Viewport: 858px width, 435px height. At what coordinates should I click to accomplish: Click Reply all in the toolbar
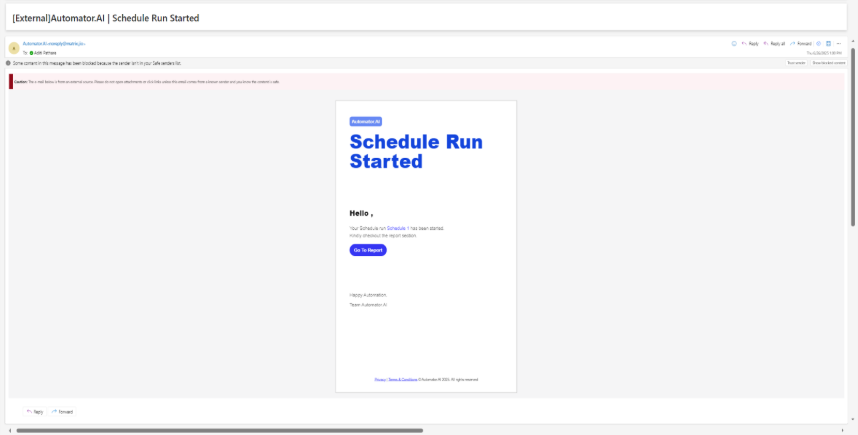coord(774,44)
